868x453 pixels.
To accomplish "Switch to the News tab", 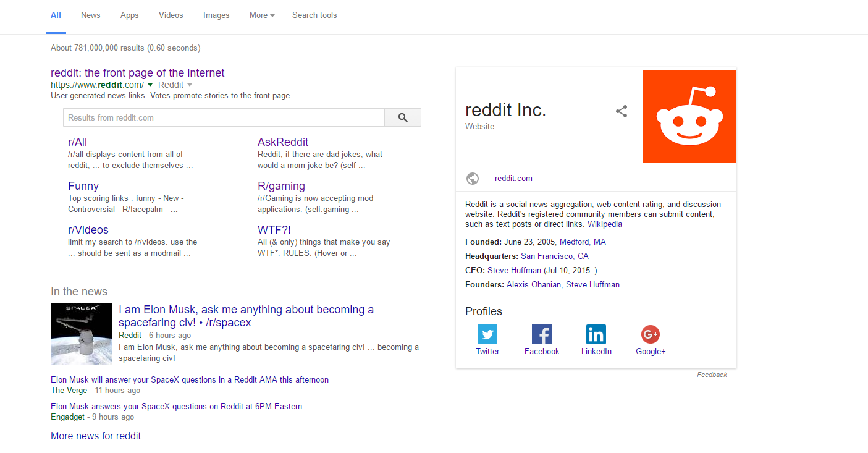I will [x=90, y=15].
